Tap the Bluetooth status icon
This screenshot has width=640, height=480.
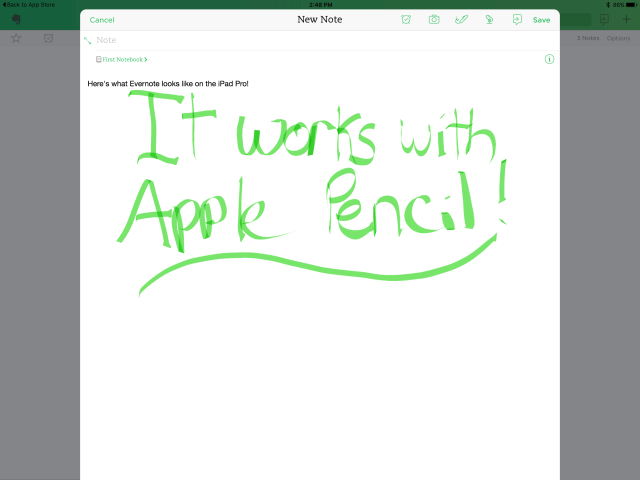coord(608,4)
